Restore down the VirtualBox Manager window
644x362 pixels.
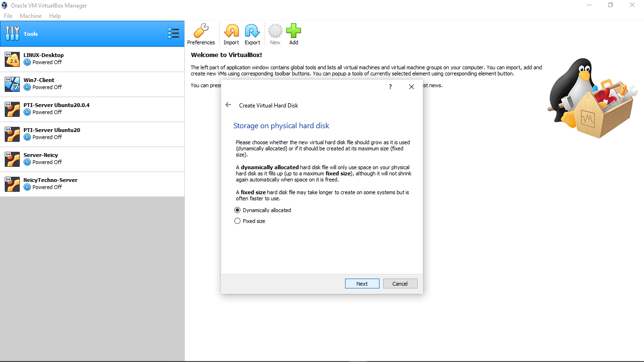pos(611,5)
